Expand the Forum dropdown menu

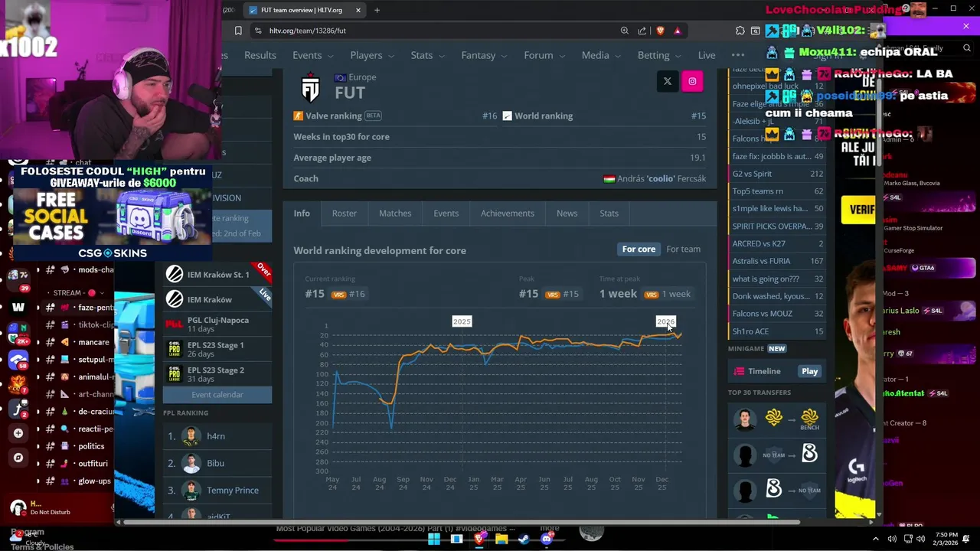(x=544, y=55)
